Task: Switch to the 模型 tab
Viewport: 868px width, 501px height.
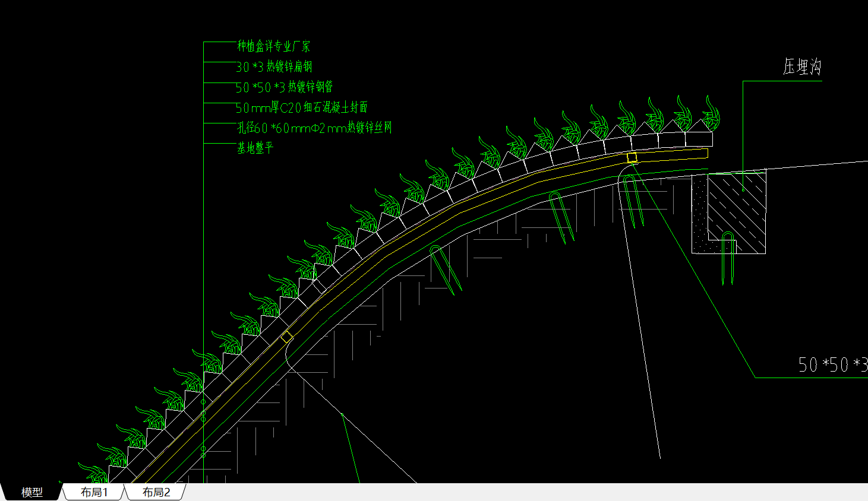Action: click(31, 492)
